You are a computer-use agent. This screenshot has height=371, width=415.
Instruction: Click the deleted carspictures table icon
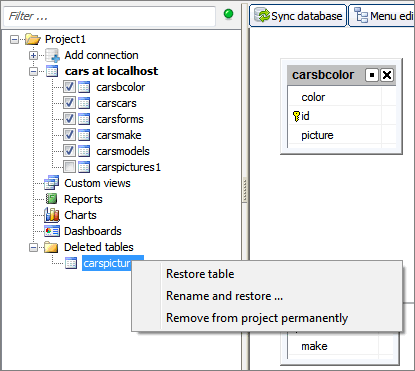click(71, 263)
